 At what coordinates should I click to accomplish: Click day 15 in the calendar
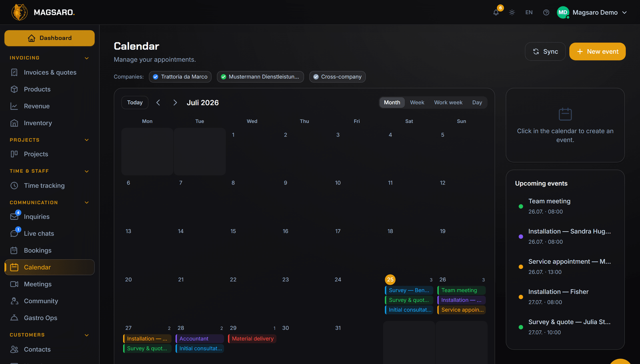[x=252, y=248]
